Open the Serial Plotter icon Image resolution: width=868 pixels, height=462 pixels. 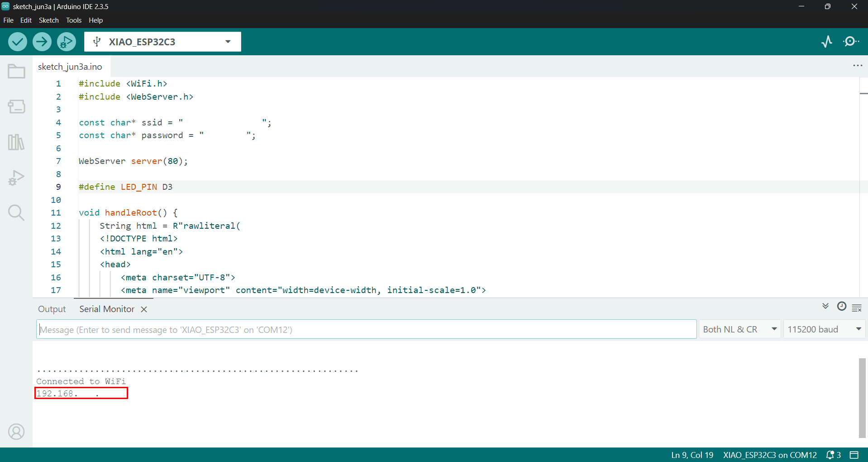(827, 42)
